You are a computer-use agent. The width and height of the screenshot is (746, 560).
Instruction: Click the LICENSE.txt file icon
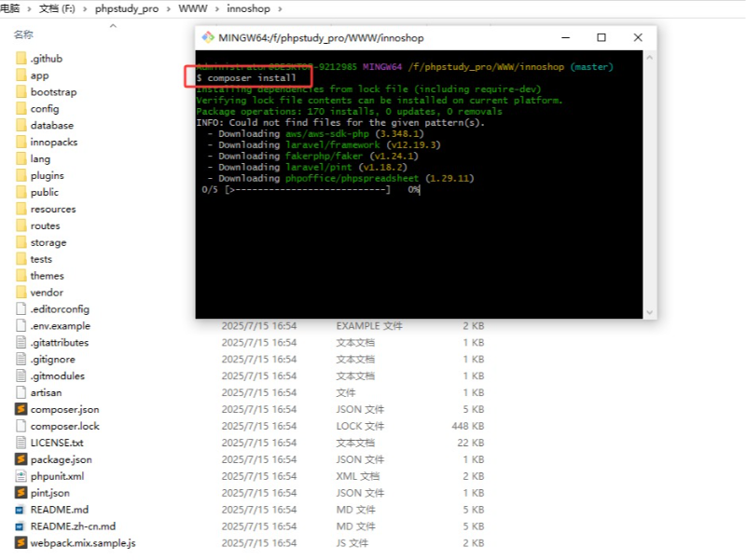click(21, 443)
